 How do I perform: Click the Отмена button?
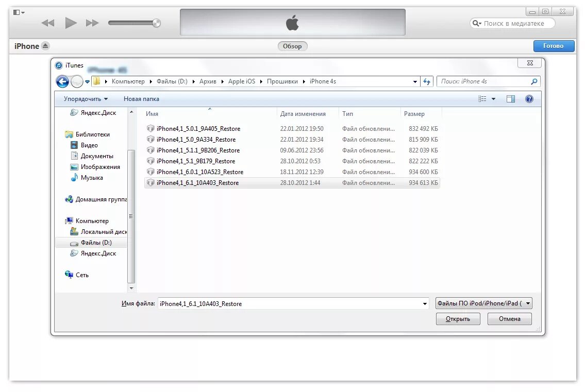(x=510, y=319)
